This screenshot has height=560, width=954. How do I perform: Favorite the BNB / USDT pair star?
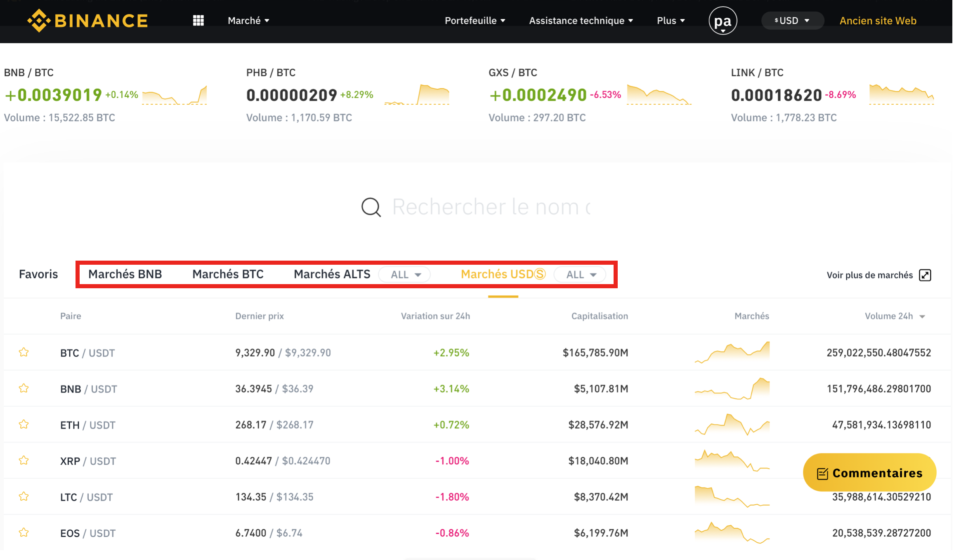[24, 388]
